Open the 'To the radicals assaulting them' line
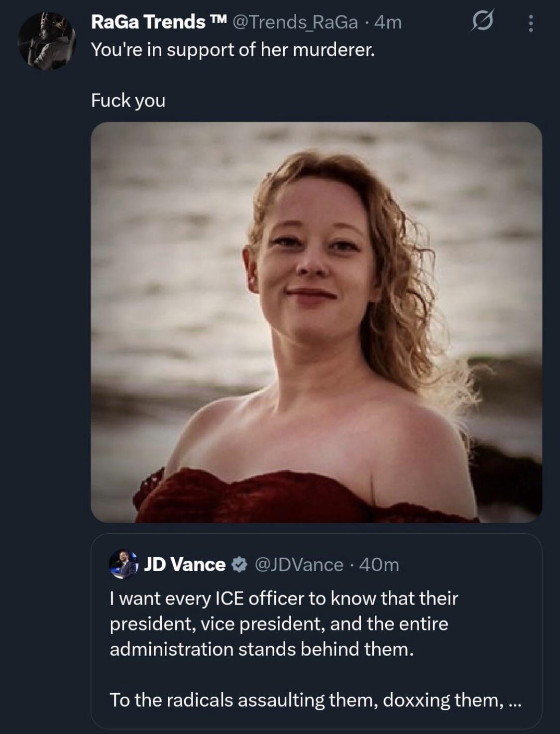Screen dimensions: 560x734 pyautogui.click(x=304, y=700)
